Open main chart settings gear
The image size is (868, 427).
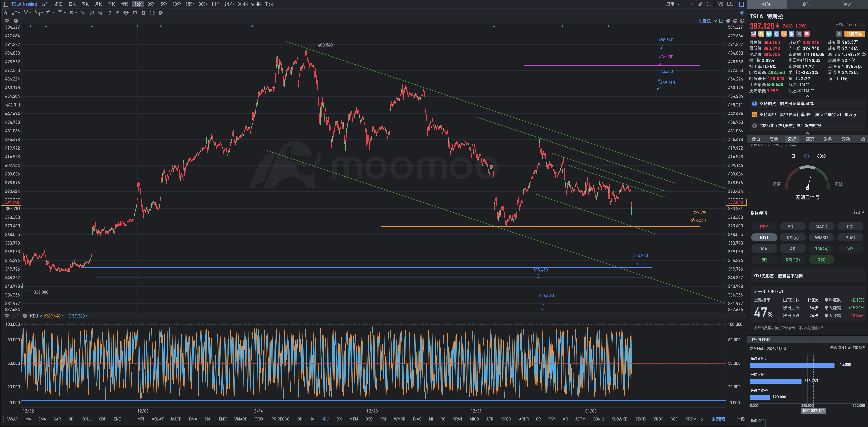pos(7,21)
